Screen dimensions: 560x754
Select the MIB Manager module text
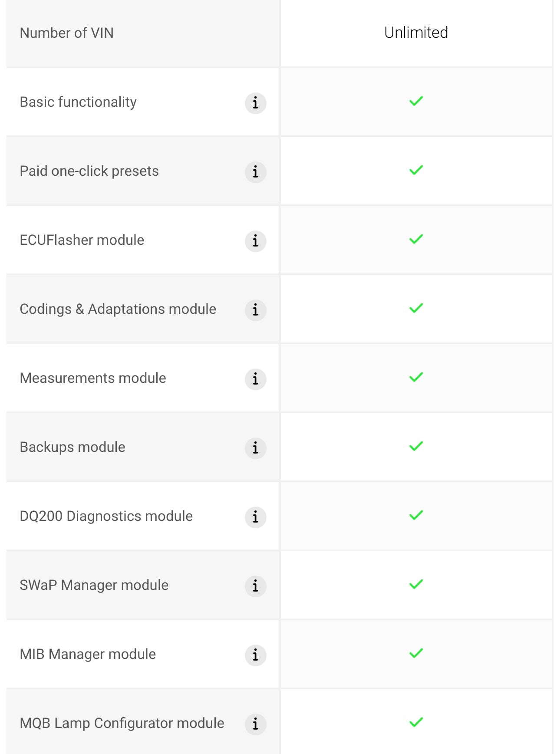click(88, 654)
